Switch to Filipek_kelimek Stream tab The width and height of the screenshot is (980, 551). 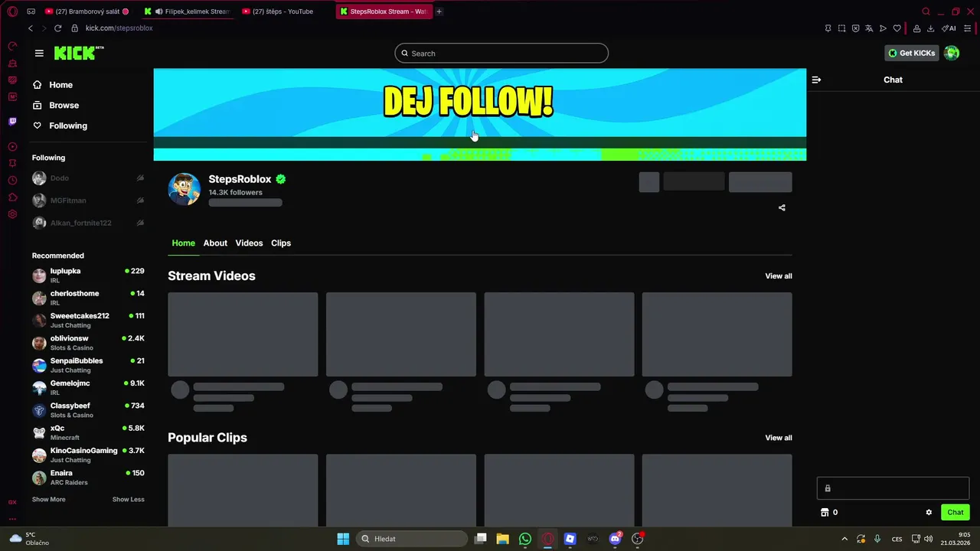[188, 11]
